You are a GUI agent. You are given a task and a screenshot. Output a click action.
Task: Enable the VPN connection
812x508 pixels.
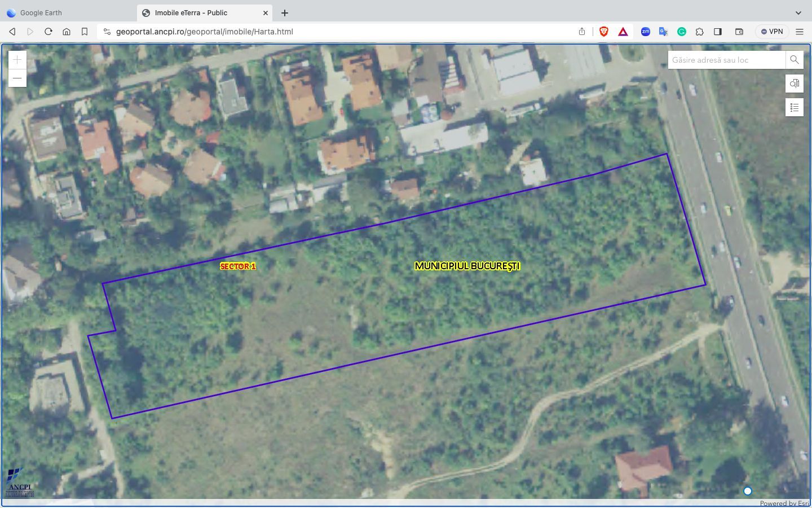click(x=771, y=32)
